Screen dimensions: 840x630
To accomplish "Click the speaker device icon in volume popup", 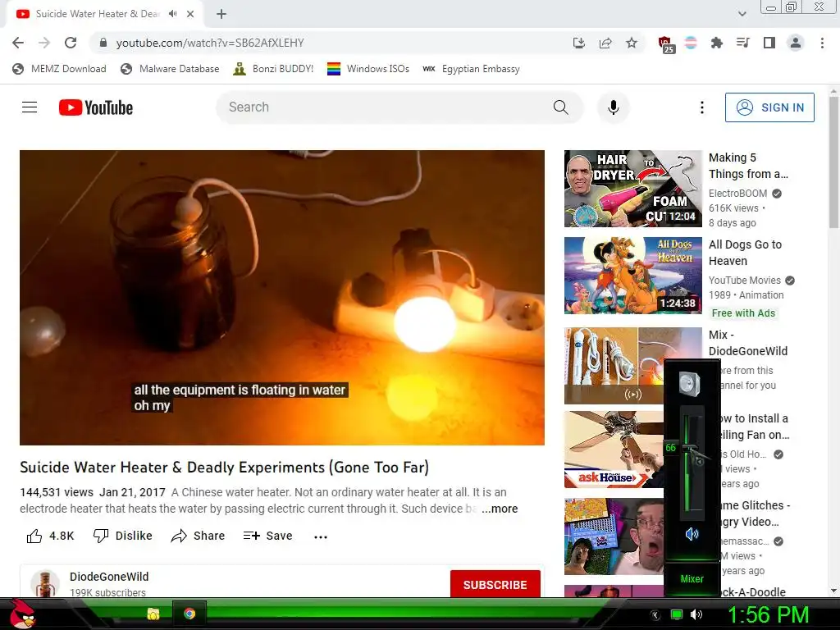I will 689,384.
